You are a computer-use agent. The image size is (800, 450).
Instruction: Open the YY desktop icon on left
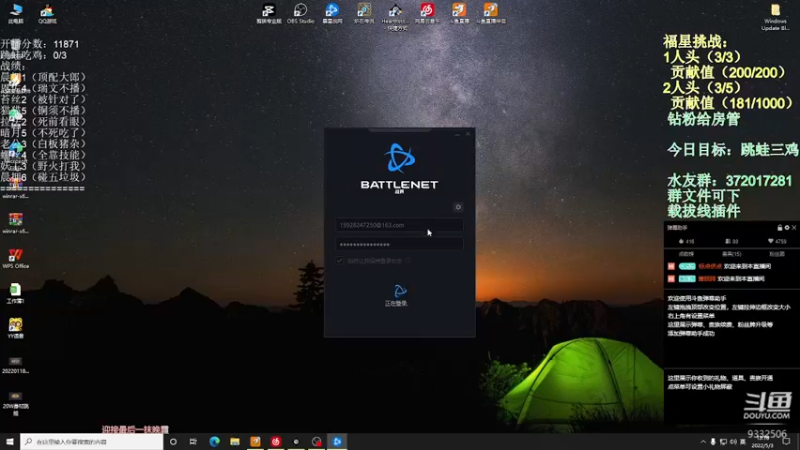(x=15, y=328)
